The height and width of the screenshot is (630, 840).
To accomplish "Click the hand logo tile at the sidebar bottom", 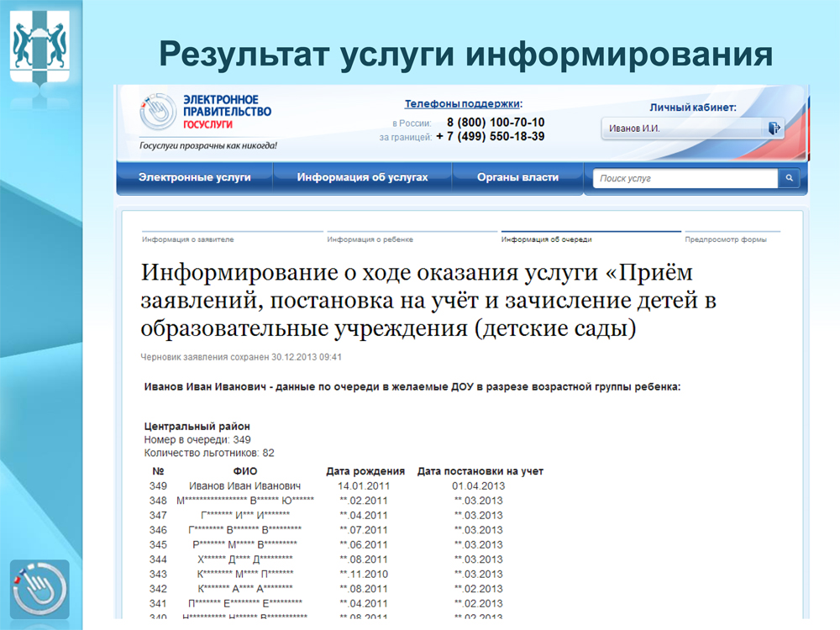I will click(x=39, y=590).
